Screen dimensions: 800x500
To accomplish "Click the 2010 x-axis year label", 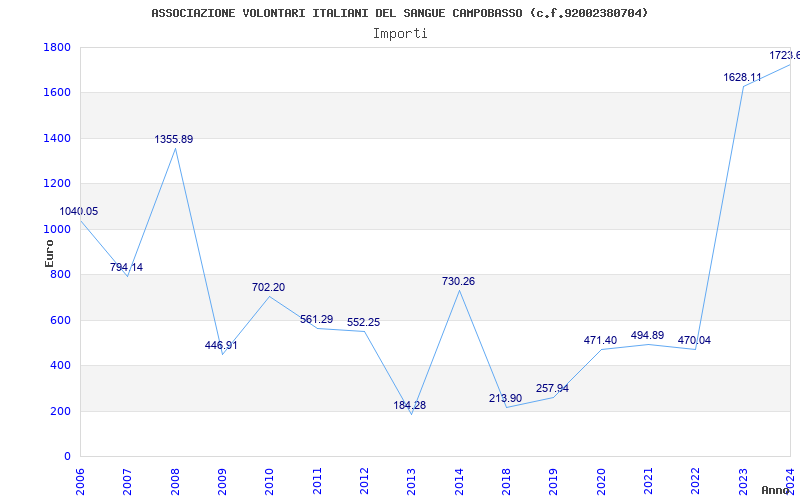I will click(x=269, y=481).
